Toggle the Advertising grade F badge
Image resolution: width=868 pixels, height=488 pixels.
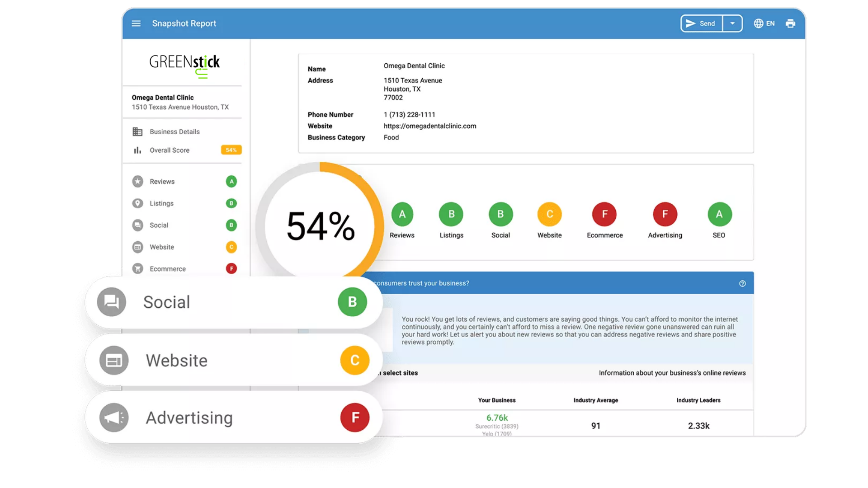pos(354,417)
